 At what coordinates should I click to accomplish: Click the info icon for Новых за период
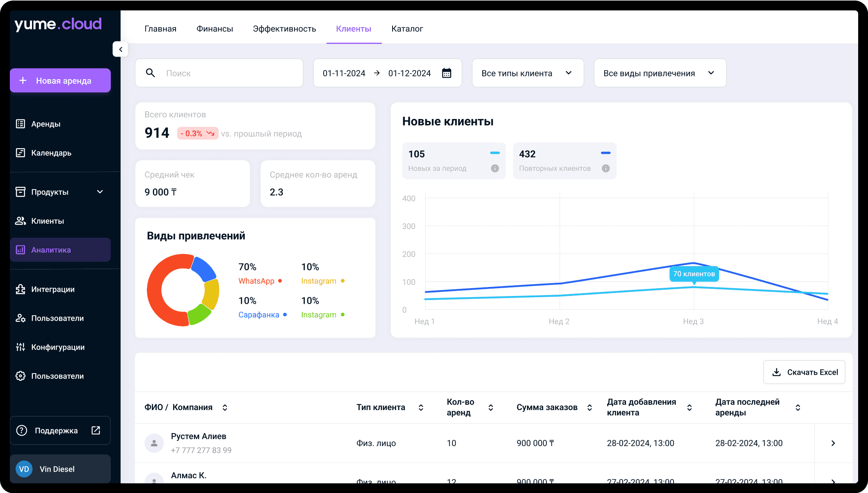(495, 168)
